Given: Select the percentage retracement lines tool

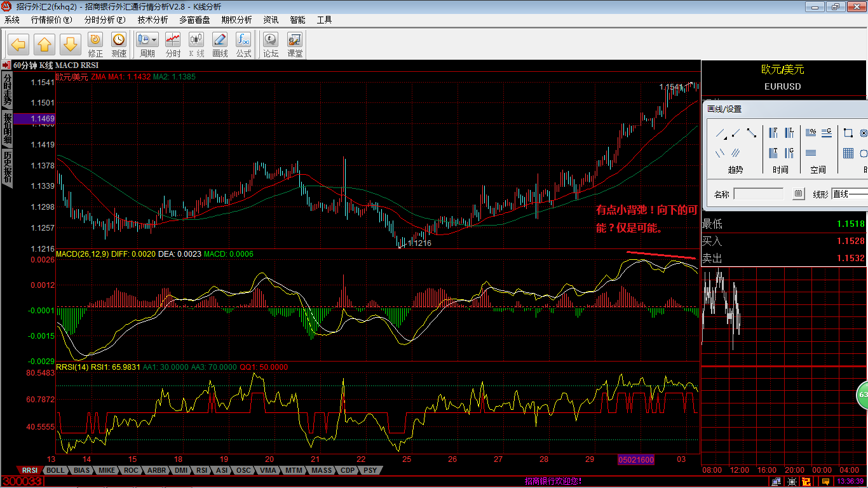Looking at the screenshot, I should pyautogui.click(x=811, y=133).
